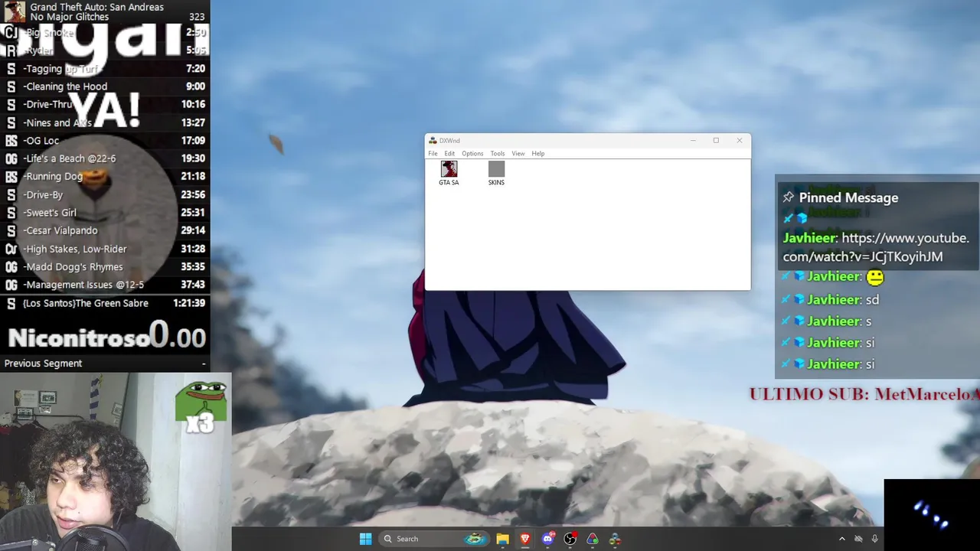Open OBS Studio from the taskbar

tap(570, 539)
